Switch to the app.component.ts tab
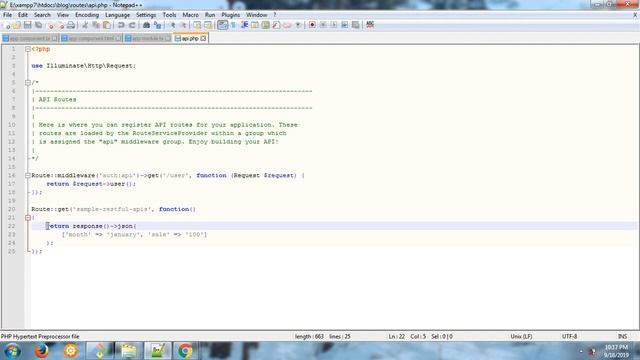Image resolution: width=640 pixels, height=360 pixels. [30, 38]
